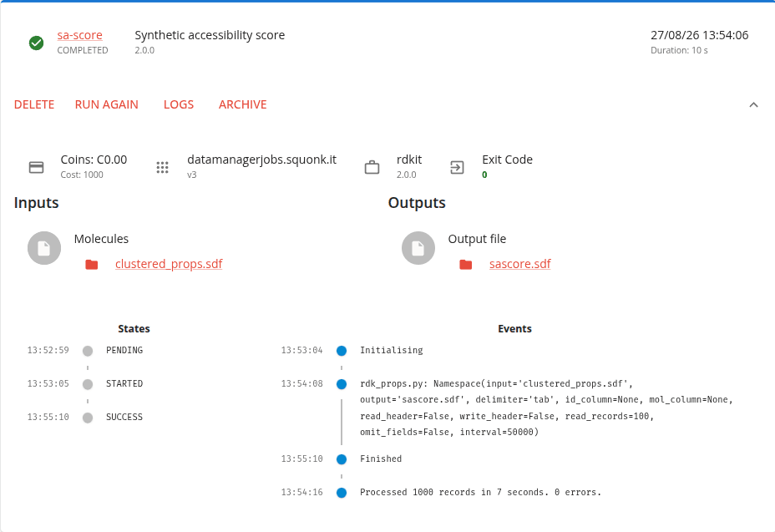Collapse the job details with chevron
Screen dimensions: 775x532
pos(754,105)
